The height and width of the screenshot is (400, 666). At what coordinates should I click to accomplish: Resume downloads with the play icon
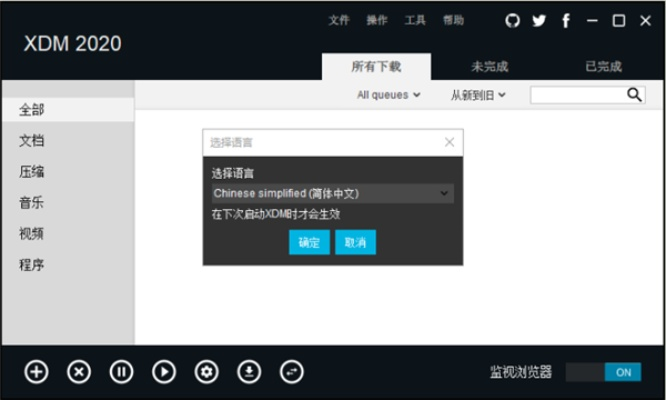point(164,372)
